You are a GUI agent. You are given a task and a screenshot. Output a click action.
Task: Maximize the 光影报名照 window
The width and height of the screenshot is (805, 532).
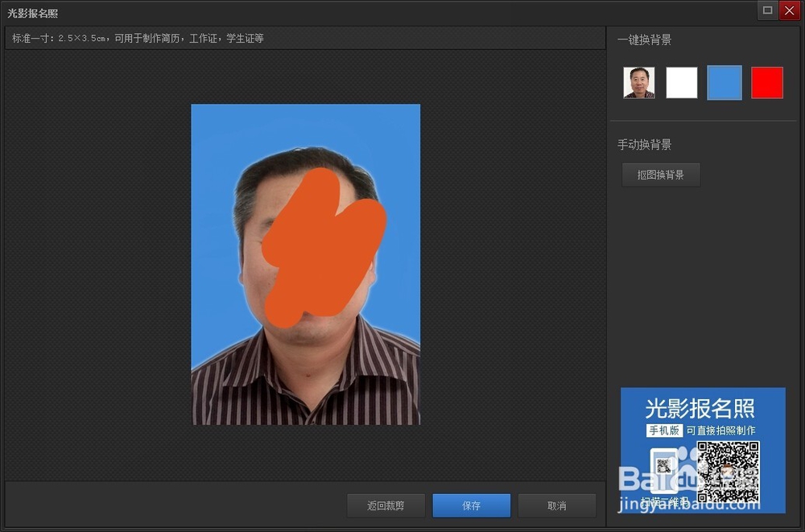[x=767, y=10]
